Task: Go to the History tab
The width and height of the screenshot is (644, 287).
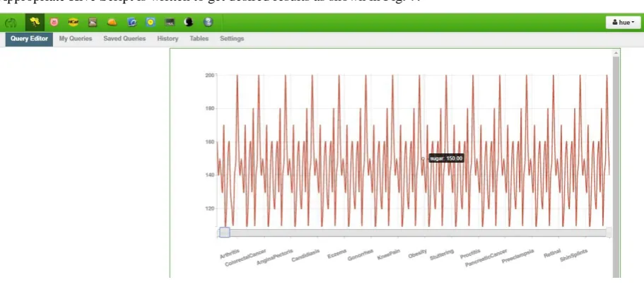Action: [168, 39]
